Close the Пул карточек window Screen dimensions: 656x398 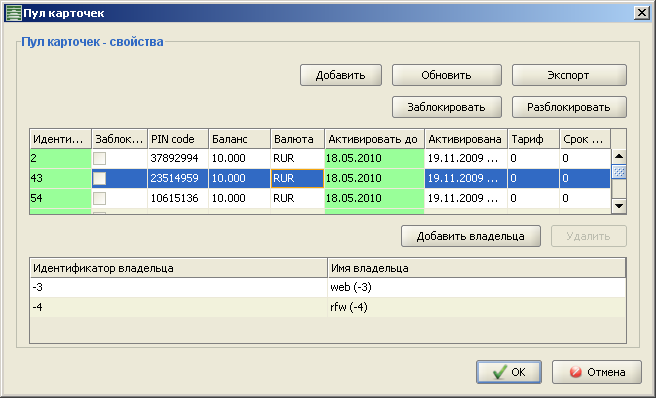[x=641, y=13]
